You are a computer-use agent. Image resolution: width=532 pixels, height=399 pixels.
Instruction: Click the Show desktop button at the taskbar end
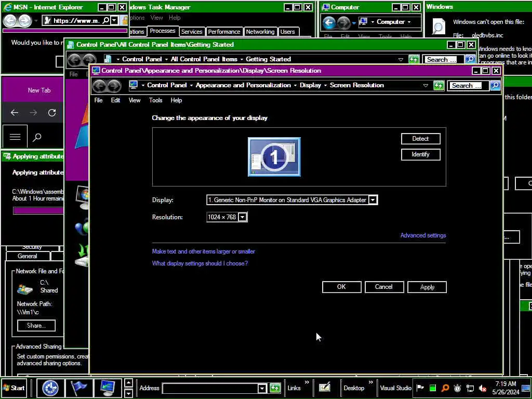pos(526,388)
